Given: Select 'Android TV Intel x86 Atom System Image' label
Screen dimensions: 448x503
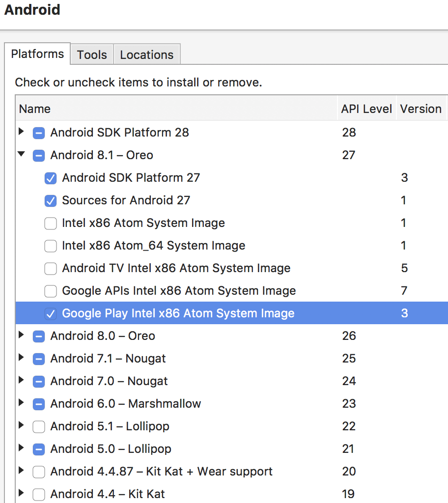Looking at the screenshot, I should point(176,268).
